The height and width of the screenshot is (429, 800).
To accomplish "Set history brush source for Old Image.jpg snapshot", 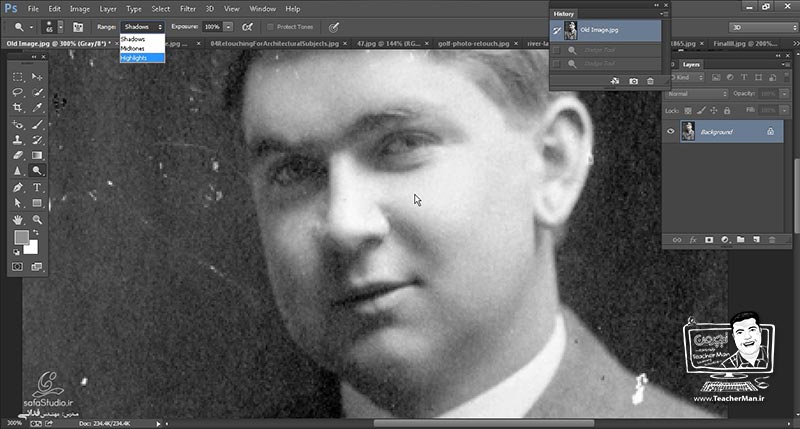I will [557, 31].
